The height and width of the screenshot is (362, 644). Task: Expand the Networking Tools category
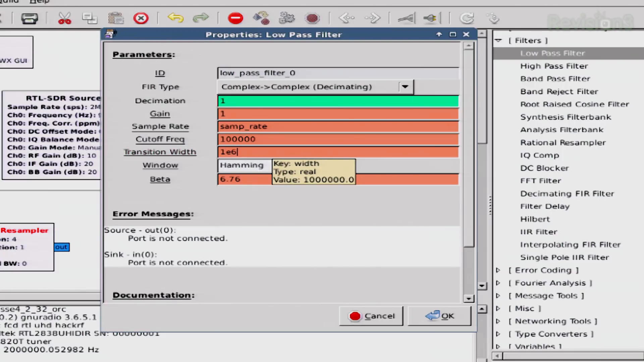(498, 321)
